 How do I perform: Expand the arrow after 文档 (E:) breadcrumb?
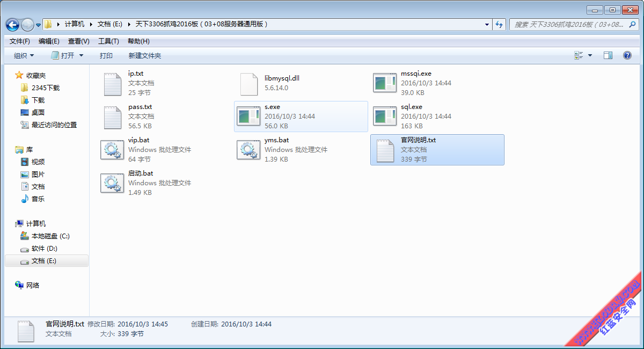129,24
